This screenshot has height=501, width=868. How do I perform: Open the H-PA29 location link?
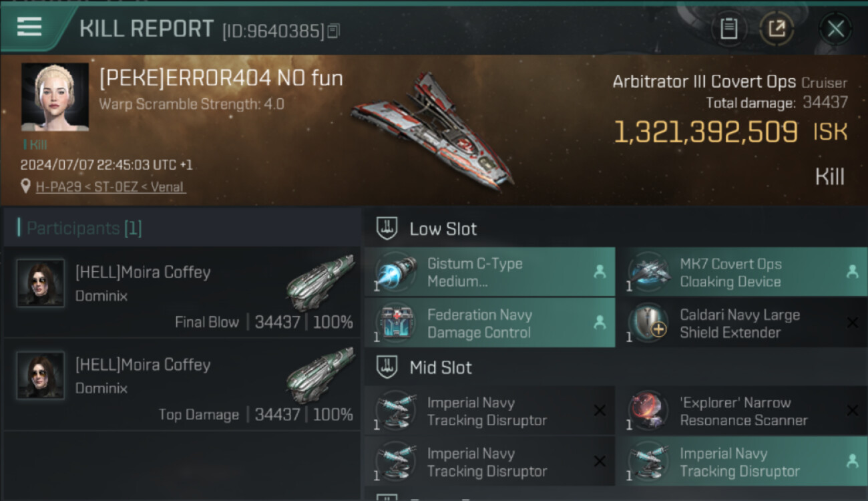coord(111,187)
